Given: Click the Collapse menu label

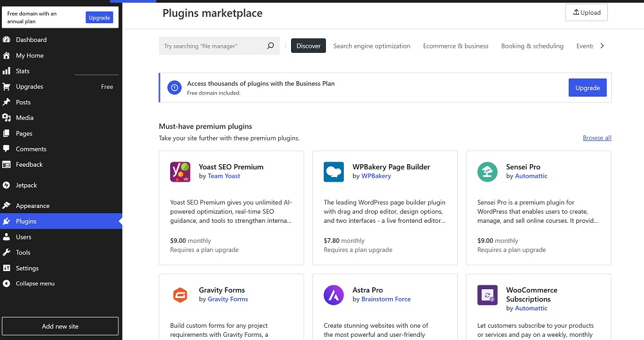Looking at the screenshot, I should click(x=35, y=283).
